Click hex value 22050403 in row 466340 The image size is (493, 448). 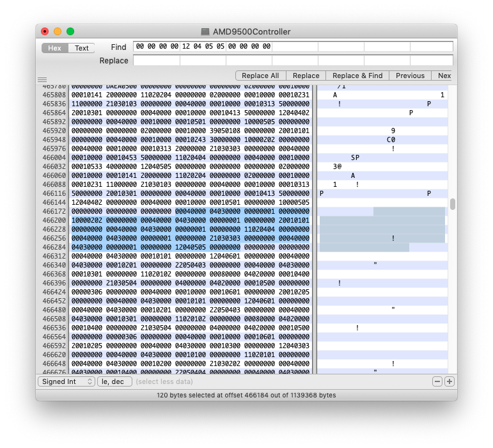(x=191, y=265)
